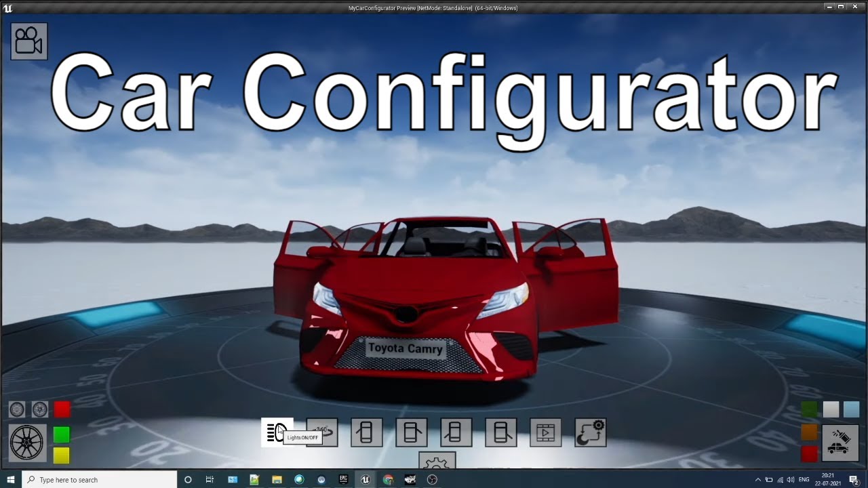
Task: Toggle the rear-right door icon
Action: [501, 432]
